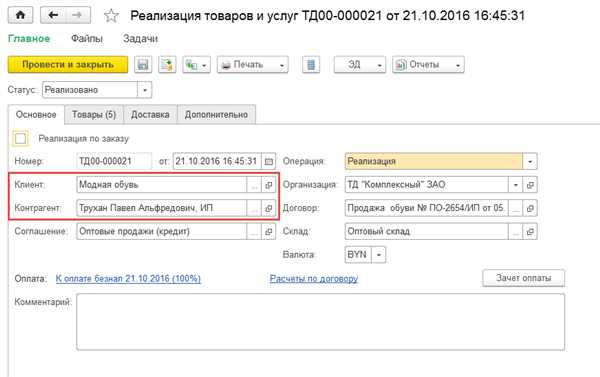Expand the Статус dropdown arrow

point(145,90)
